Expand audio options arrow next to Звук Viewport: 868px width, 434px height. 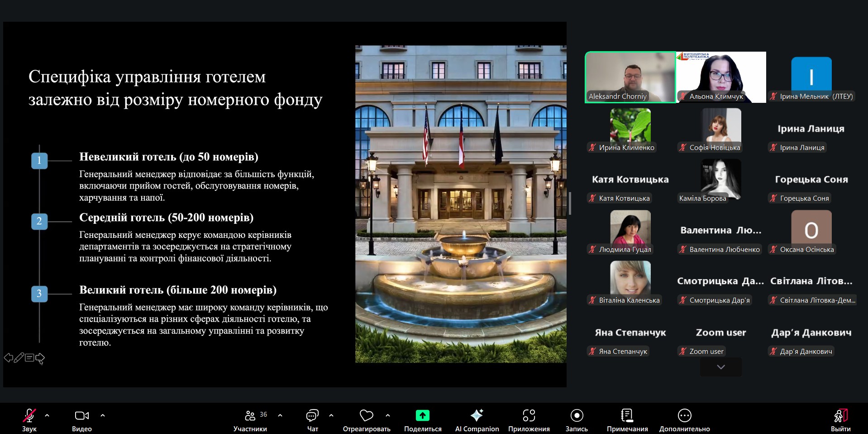click(x=47, y=415)
